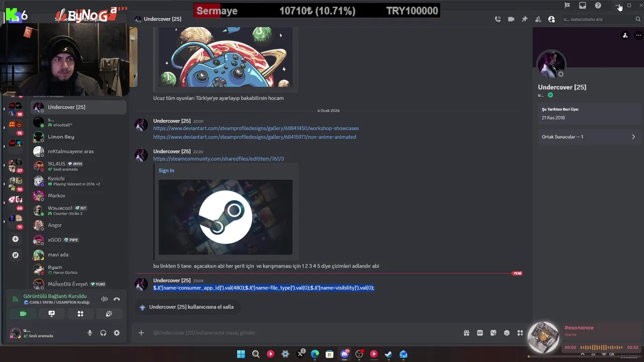Screen dimensions: 644x362
Task: Open the Windows Start menu
Action: [x=241, y=354]
